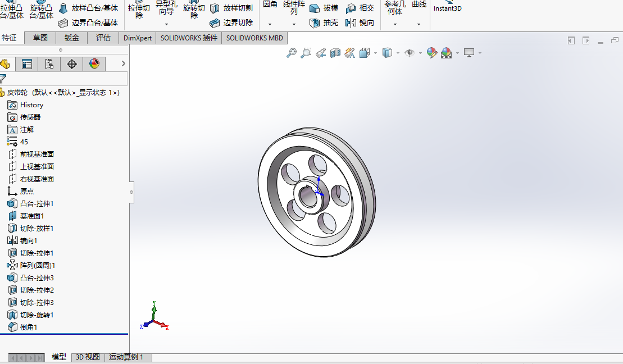Click the Zoom to Fit magnifier icon
The image size is (623, 364).
click(291, 53)
